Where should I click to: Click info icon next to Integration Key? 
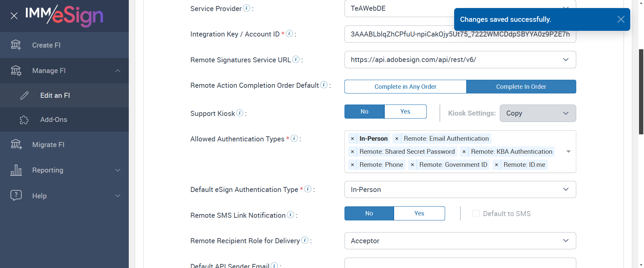289,33
